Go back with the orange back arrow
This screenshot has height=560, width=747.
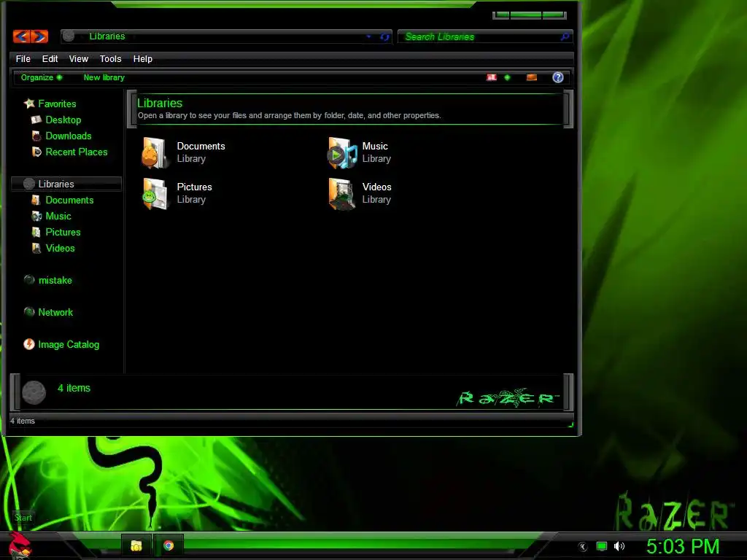[x=21, y=36]
